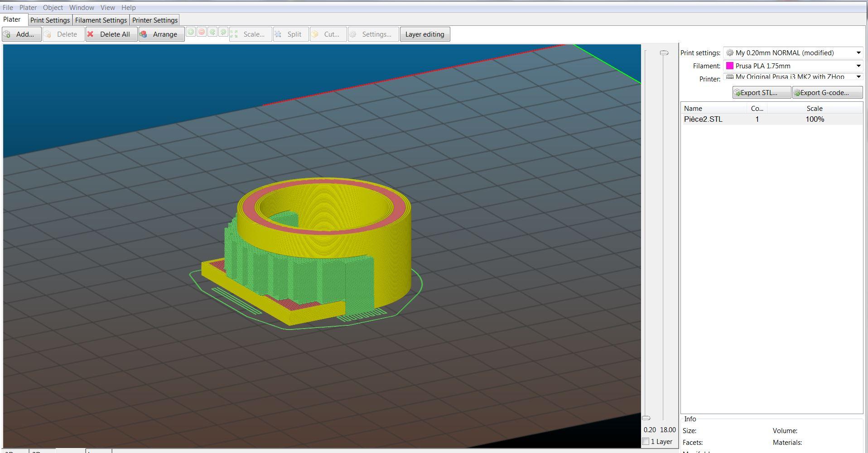Click the top layer slider handle

click(664, 53)
